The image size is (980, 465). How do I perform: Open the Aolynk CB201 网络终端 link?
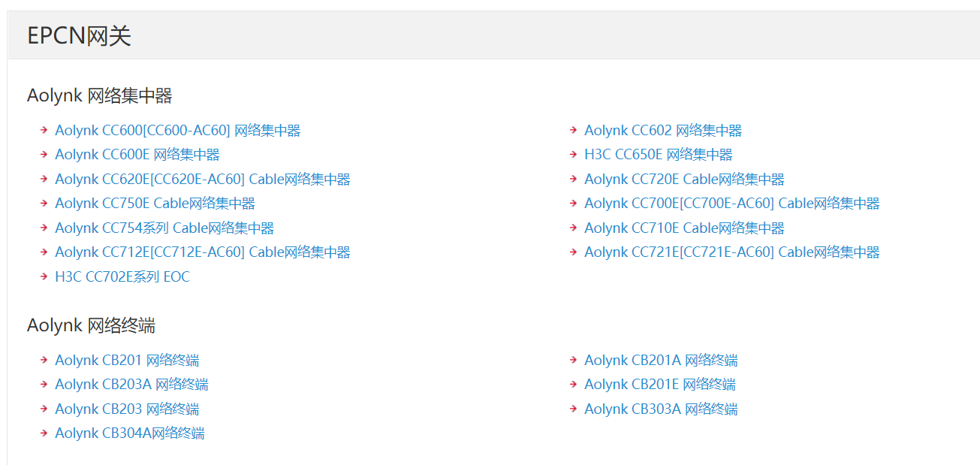click(x=127, y=361)
